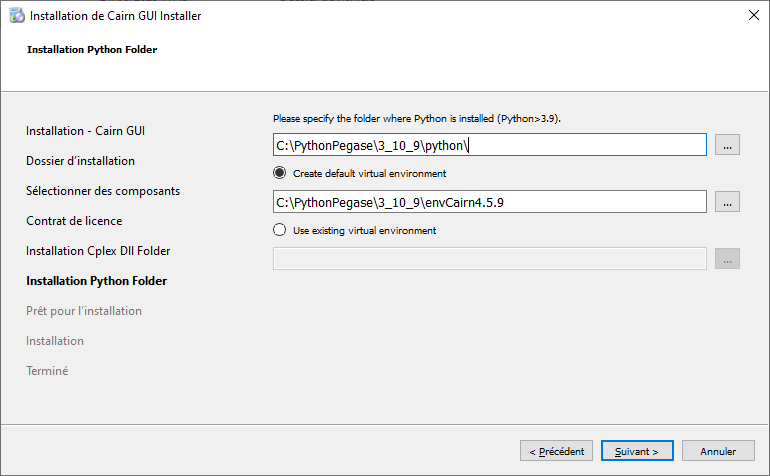
Task: Click the Cairn installer icon in title bar
Action: (x=16, y=16)
